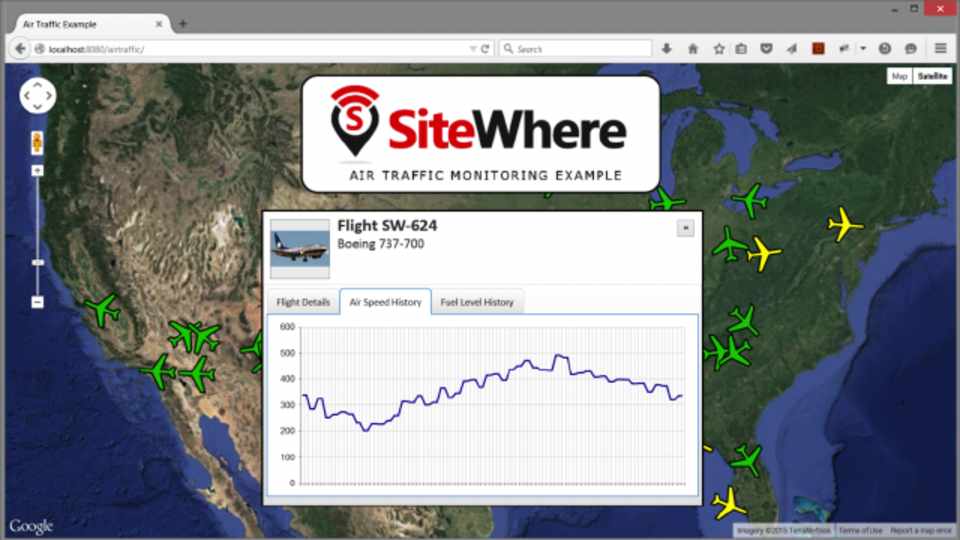This screenshot has width=960, height=540.
Task: Click the Firefox home icon
Action: point(692,48)
